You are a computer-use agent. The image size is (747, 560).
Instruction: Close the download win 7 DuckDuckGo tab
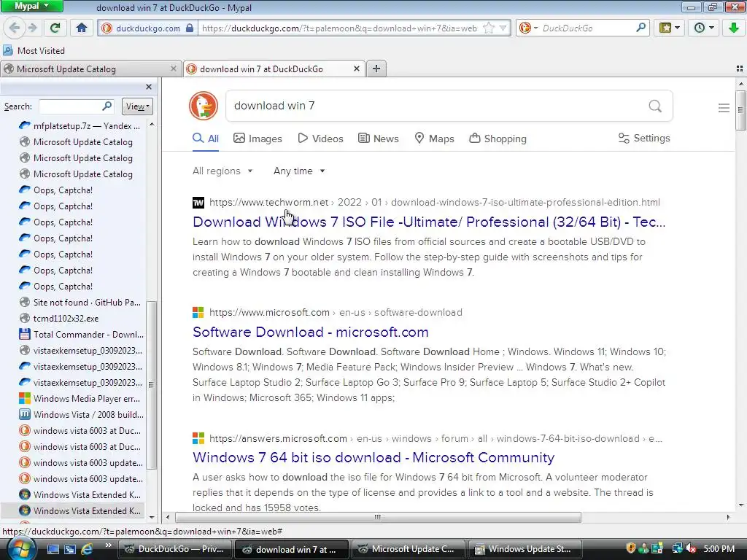coord(356,69)
